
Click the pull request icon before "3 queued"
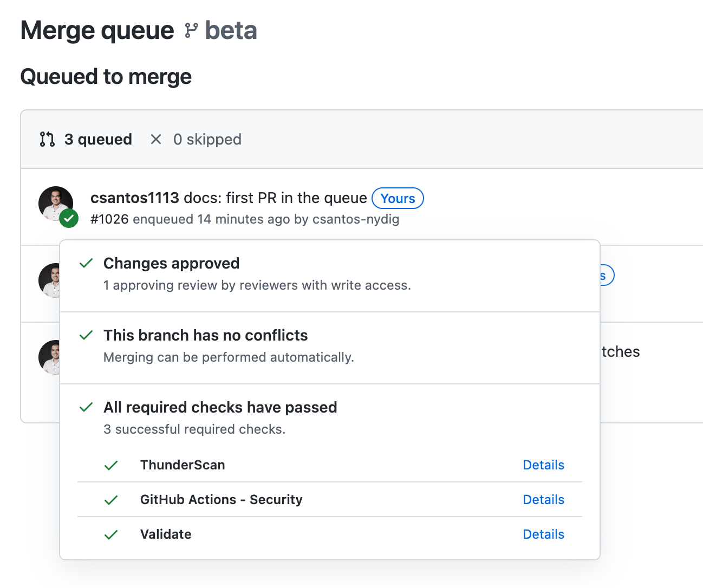click(46, 139)
